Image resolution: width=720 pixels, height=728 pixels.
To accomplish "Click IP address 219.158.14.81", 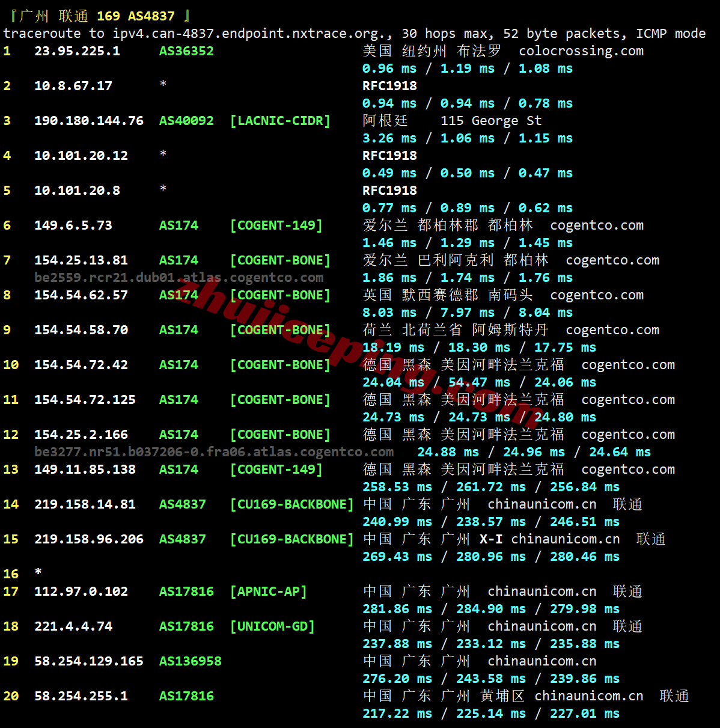I will click(85, 504).
